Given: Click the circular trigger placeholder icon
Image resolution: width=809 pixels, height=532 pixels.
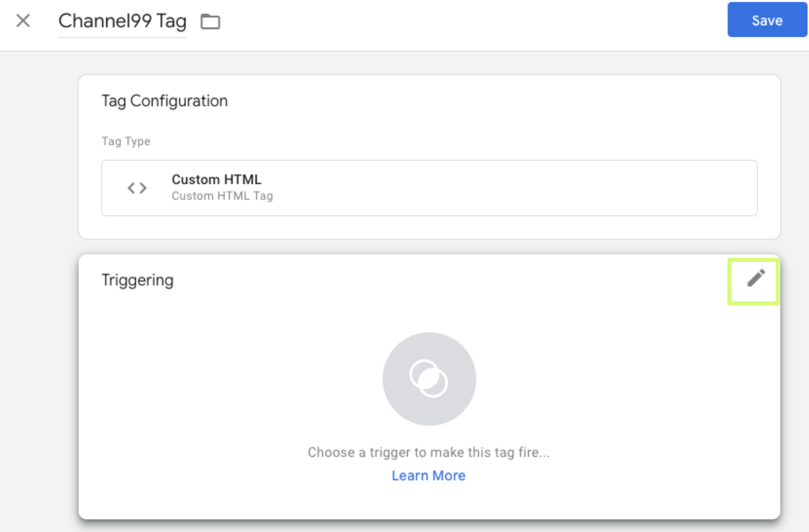Looking at the screenshot, I should point(429,379).
